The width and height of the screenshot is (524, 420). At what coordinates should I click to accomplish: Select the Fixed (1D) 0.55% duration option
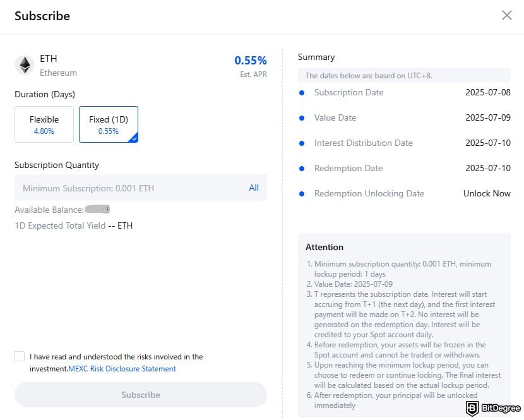pos(109,124)
